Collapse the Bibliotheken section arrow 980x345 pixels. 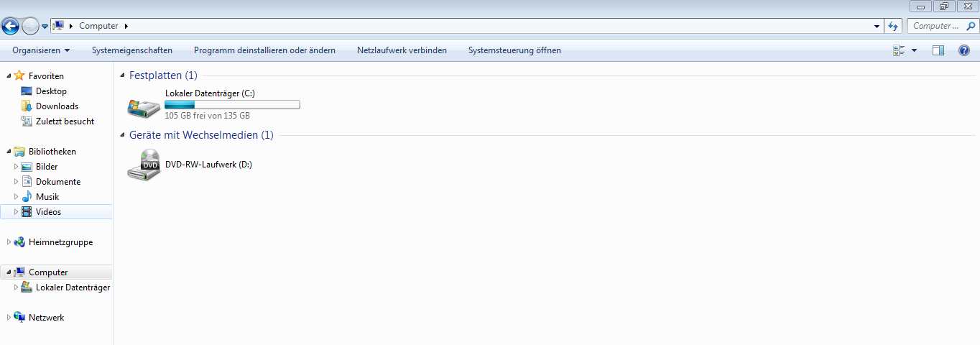coord(9,152)
